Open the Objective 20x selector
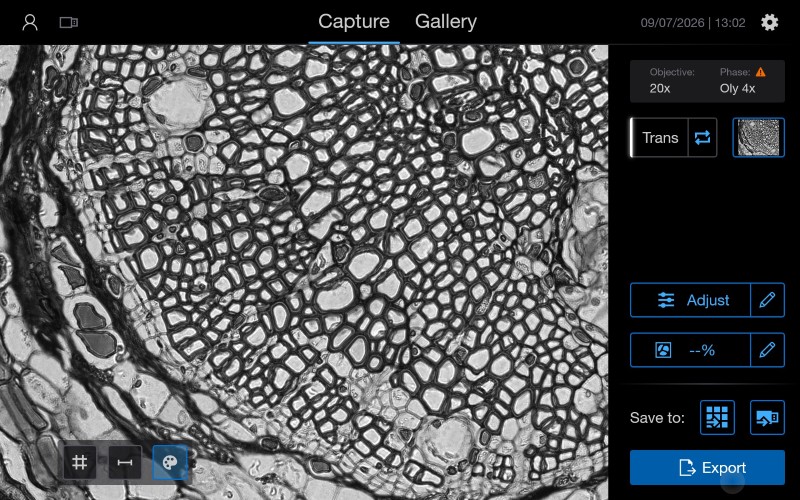Viewport: 800px width, 500px height. (x=671, y=81)
